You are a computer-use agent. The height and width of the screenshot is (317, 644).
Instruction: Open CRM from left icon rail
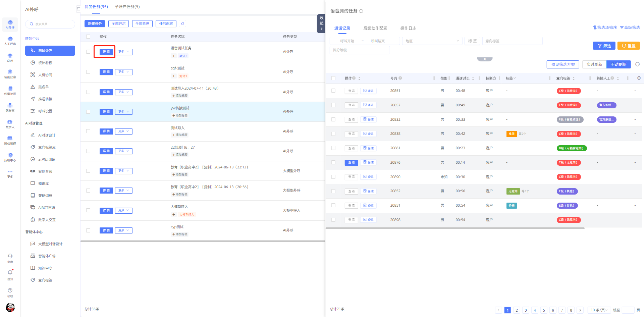(x=10, y=58)
